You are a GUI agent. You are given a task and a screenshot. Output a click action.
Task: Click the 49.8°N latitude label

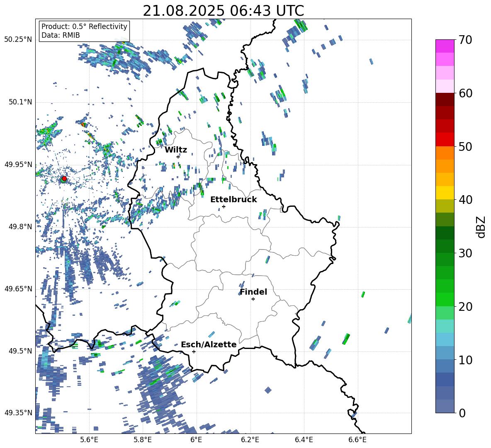click(x=20, y=227)
